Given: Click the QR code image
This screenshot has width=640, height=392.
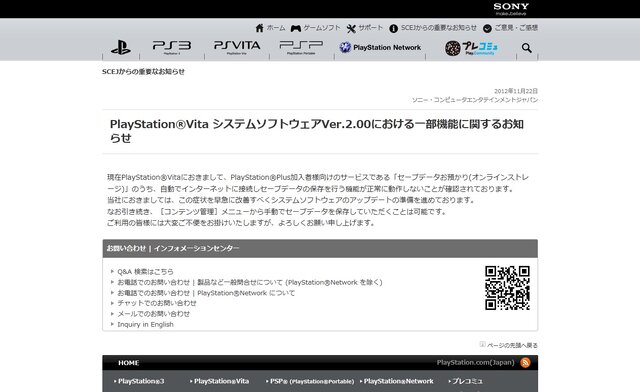Looking at the screenshot, I should [x=507, y=288].
